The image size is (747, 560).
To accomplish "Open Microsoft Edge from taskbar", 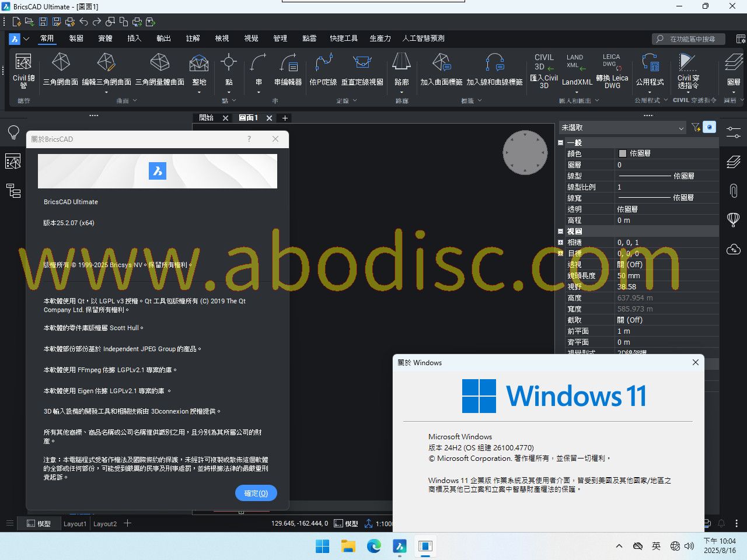I will click(373, 546).
